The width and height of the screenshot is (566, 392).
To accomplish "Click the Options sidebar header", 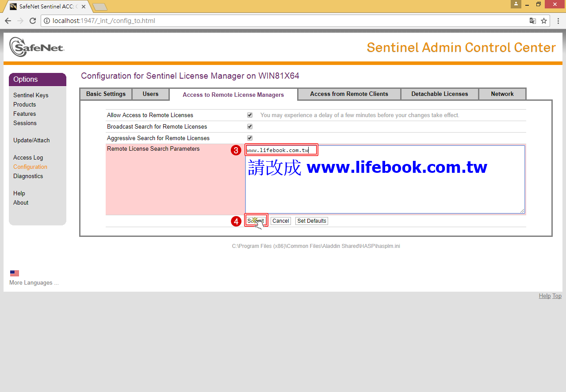I will pyautogui.click(x=38, y=80).
